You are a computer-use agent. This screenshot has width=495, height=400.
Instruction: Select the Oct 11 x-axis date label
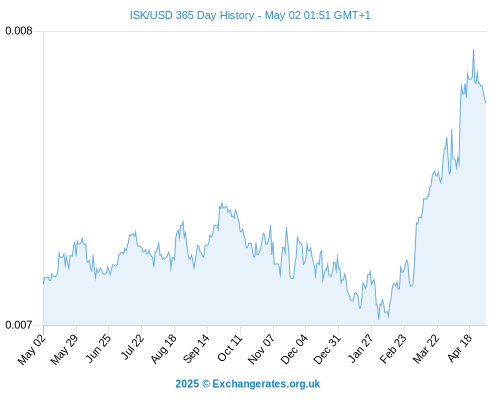[x=230, y=348]
